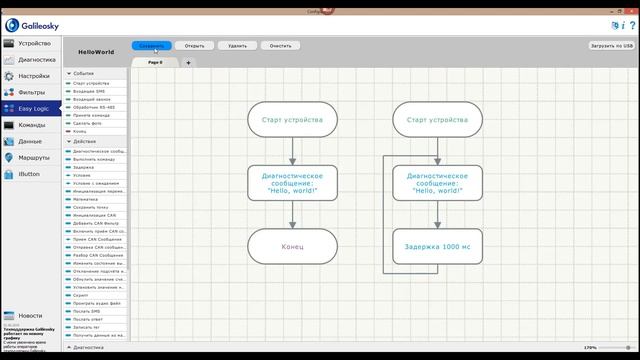Click 'Выполнить команду' text in list

(x=94, y=160)
